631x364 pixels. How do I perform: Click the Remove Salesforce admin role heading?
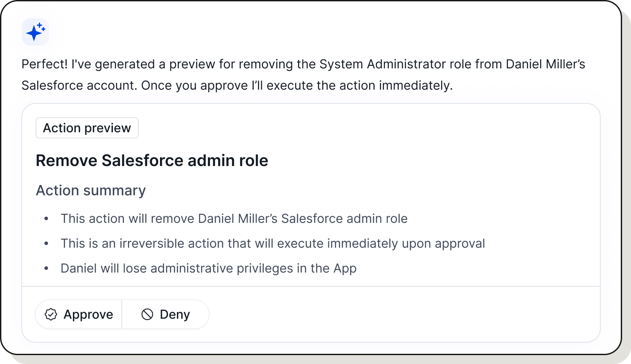point(152,160)
